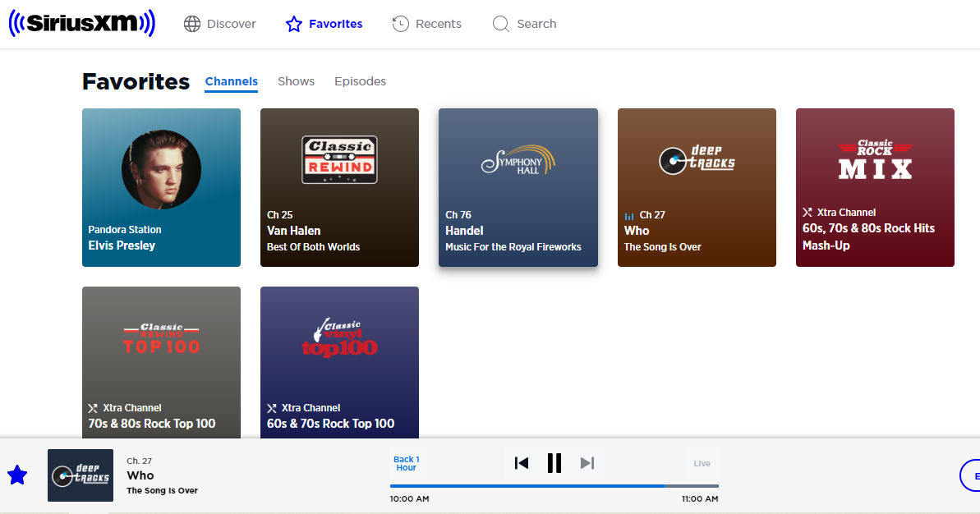Image resolution: width=980 pixels, height=514 pixels.
Task: Open 70s & 80s Rock Top 100 tile
Action: tap(161, 361)
